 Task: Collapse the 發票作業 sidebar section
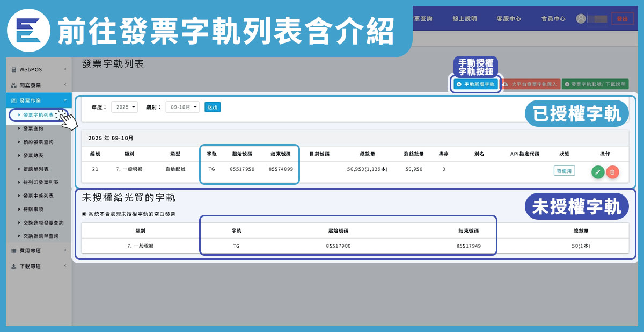tap(64, 100)
